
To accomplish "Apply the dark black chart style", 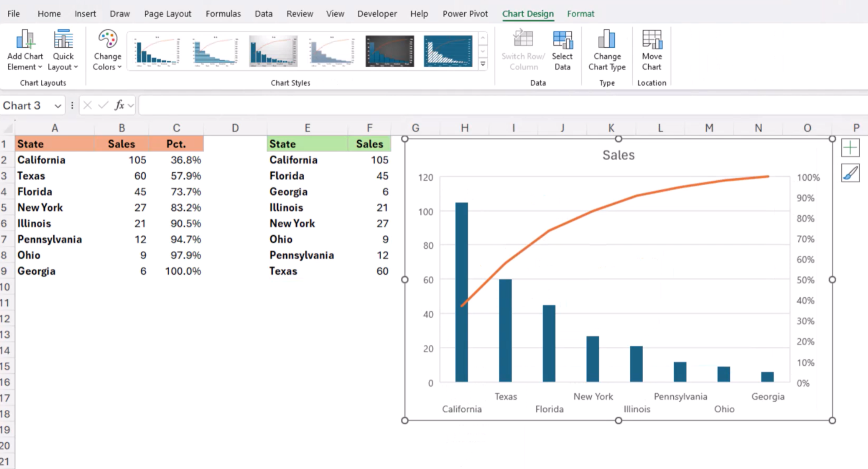I will (x=390, y=51).
